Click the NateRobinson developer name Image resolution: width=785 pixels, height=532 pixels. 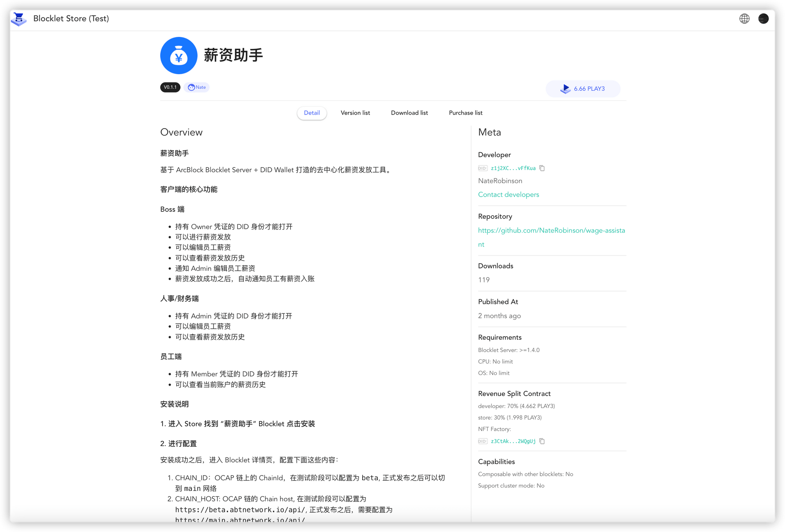(500, 181)
